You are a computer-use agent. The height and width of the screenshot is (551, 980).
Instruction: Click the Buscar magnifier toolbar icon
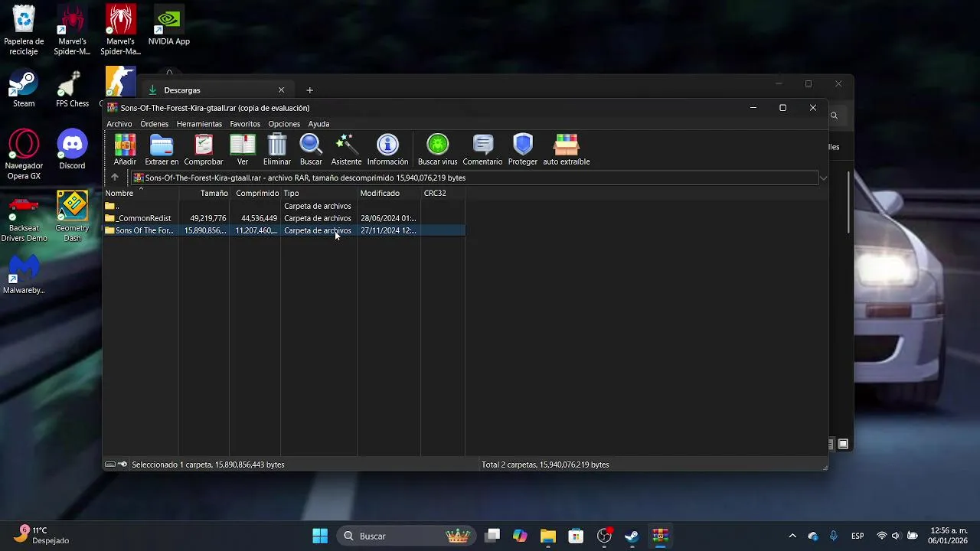point(311,150)
